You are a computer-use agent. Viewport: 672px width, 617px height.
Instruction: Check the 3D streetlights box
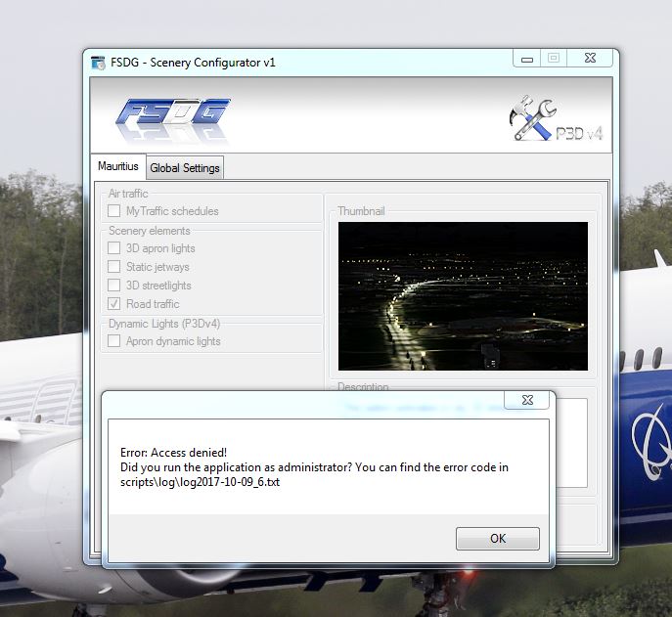click(114, 286)
